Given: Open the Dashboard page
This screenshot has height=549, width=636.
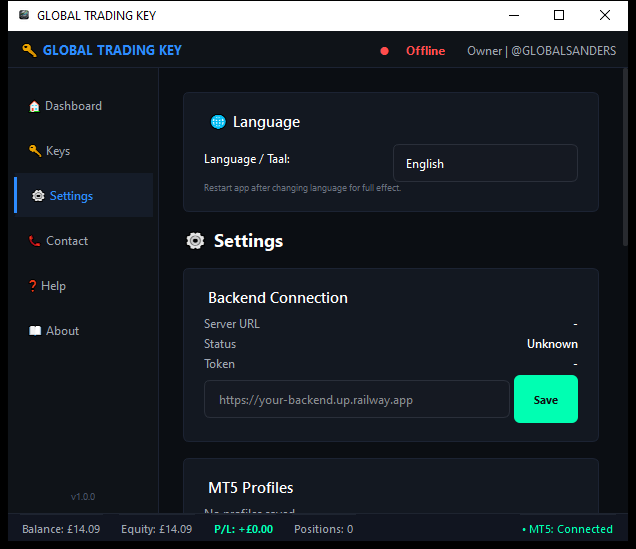Looking at the screenshot, I should click(84, 106).
